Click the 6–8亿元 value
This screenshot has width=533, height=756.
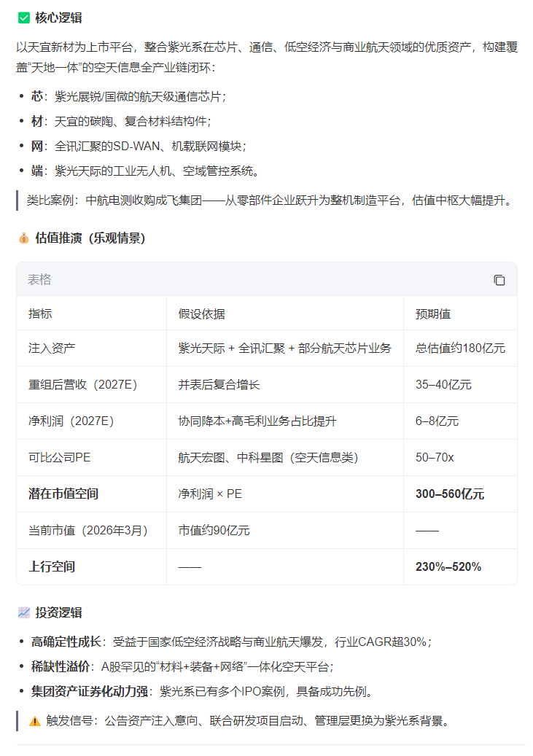tap(437, 421)
